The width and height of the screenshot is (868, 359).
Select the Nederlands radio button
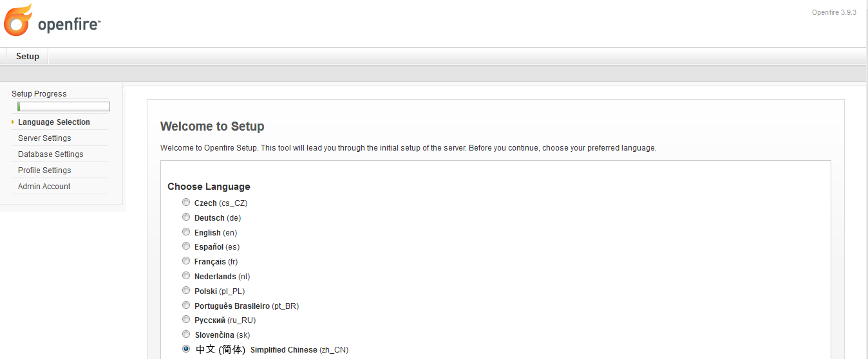(x=186, y=276)
